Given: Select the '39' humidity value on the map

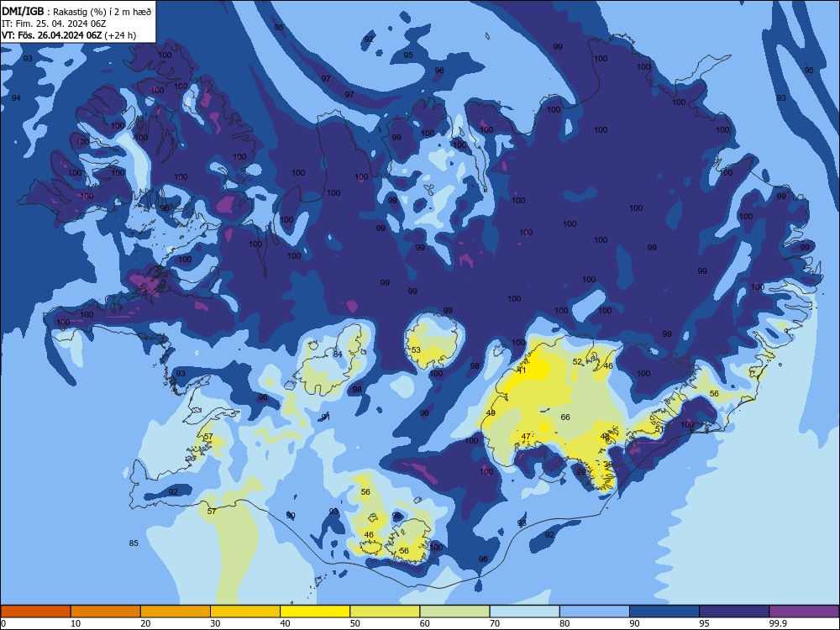Looking at the screenshot, I should 608,465.
